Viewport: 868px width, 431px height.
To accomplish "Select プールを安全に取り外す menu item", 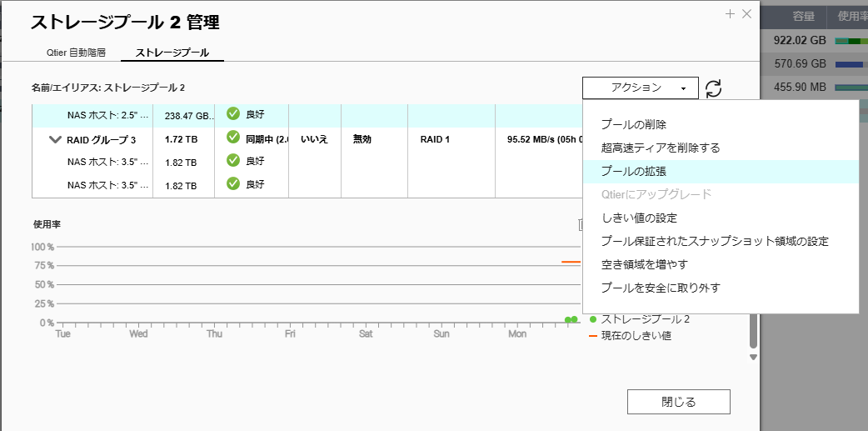I will (660, 288).
